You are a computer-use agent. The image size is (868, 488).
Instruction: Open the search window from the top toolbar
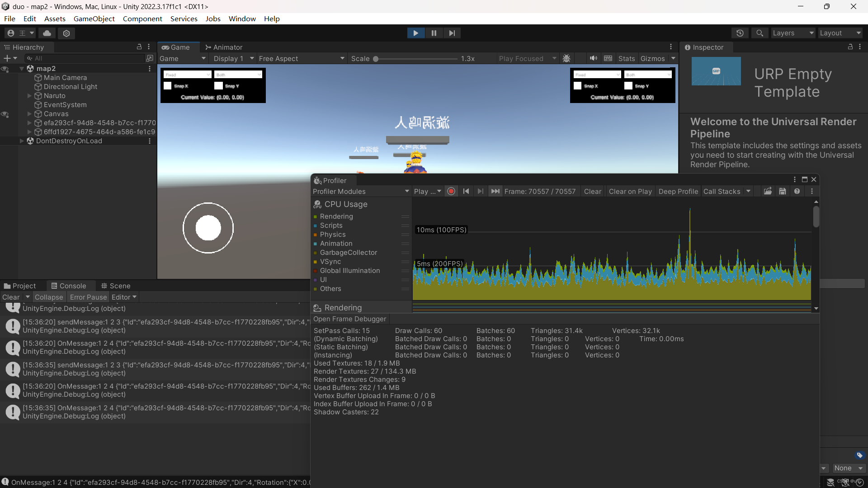pyautogui.click(x=759, y=33)
